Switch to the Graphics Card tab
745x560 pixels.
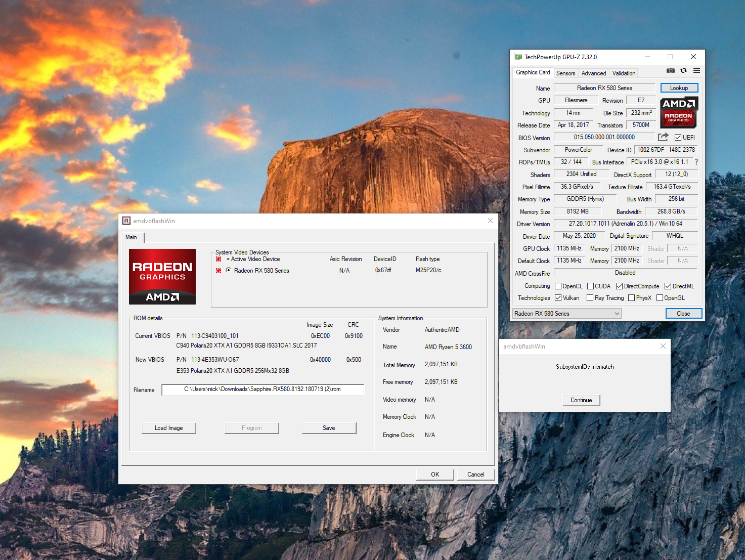[x=533, y=72]
